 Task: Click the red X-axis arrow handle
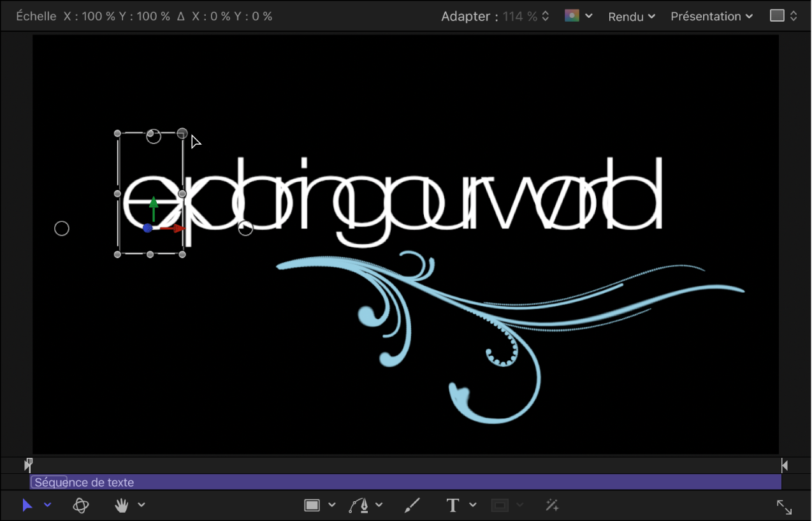(x=177, y=228)
